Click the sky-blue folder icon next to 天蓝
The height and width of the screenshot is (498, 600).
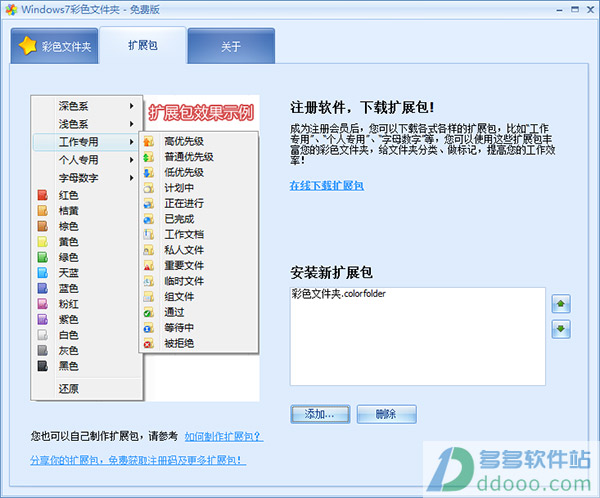pos(42,273)
